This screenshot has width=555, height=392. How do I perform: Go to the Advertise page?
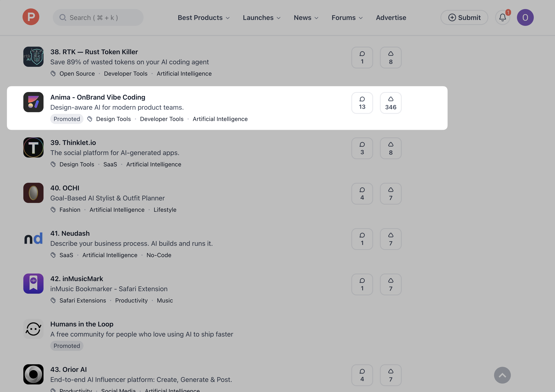click(x=391, y=18)
